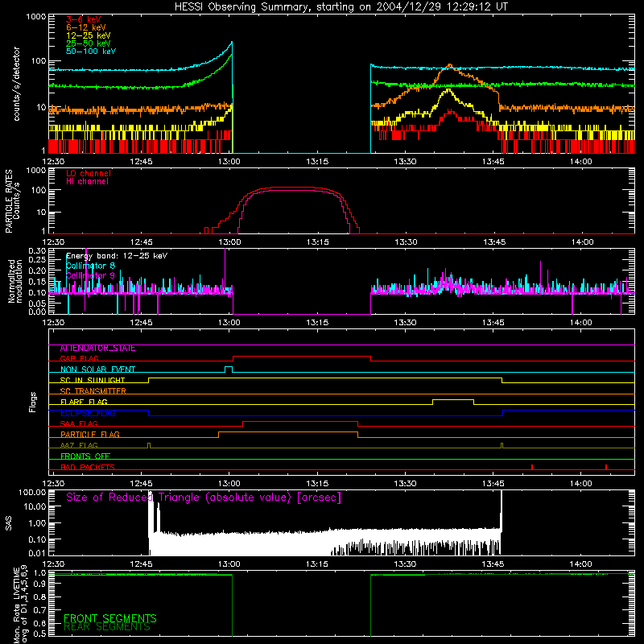Click the FRONT SEGMENTS legend label
The height and width of the screenshot is (644, 644).
coord(110,618)
